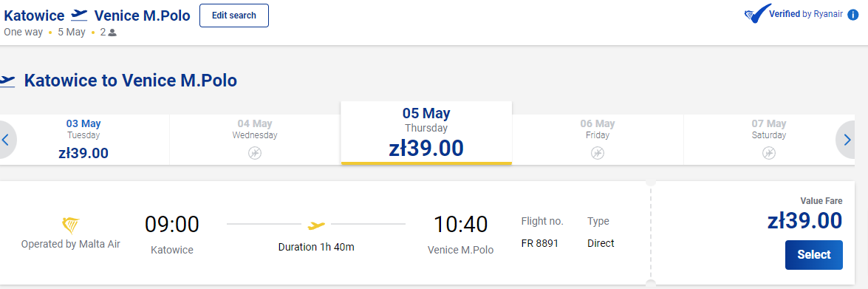Click the yellow plane icon on the duration line
This screenshot has width=868, height=289.
click(x=317, y=225)
